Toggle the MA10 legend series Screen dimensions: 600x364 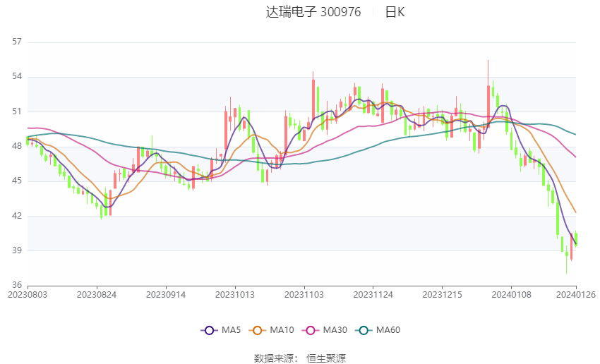(x=271, y=330)
